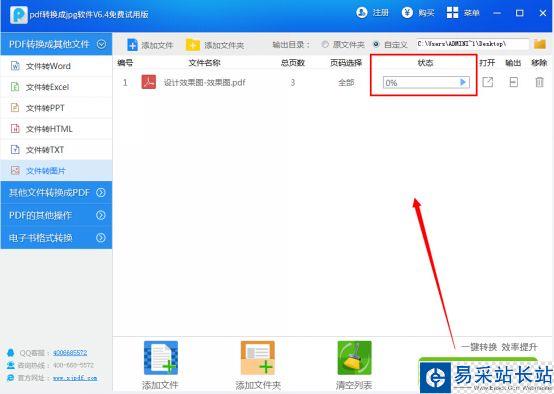Viewport: 554px width, 394px height.
Task: Remove file with trash can icon
Action: point(539,82)
